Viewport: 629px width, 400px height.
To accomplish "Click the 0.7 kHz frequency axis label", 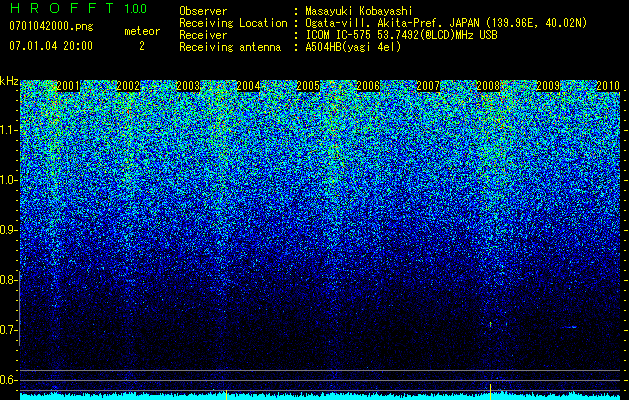I will pyautogui.click(x=8, y=330).
